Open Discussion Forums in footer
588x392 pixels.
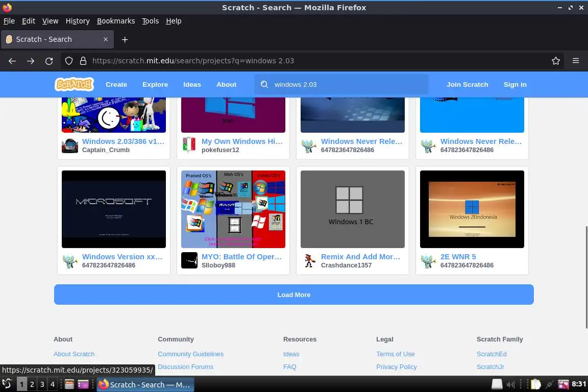pos(185,366)
